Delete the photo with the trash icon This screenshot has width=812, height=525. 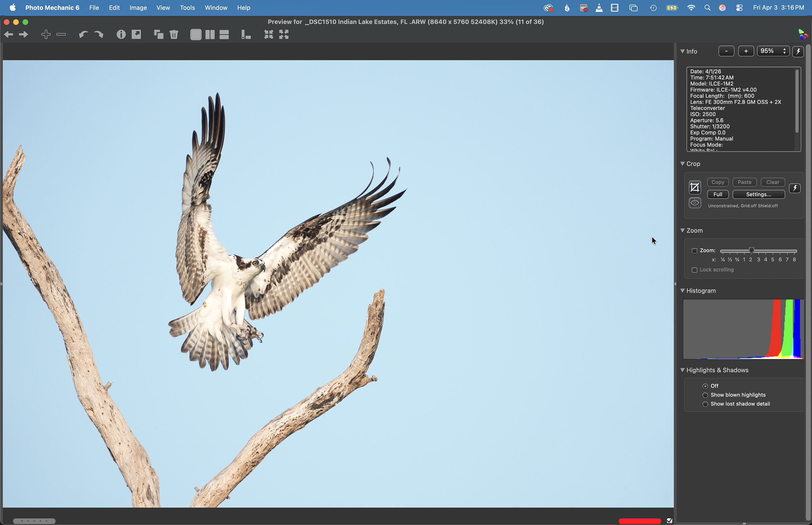point(174,35)
